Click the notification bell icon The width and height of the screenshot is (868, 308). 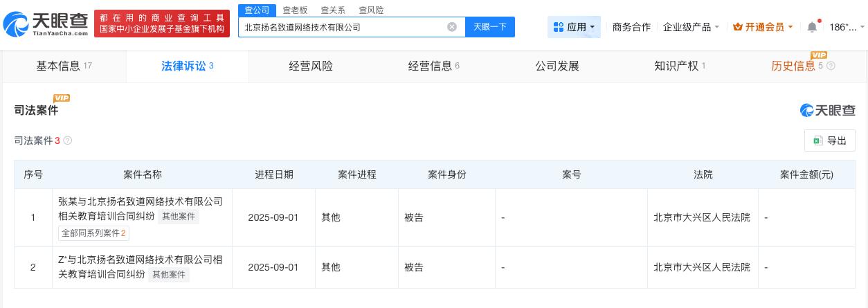coord(812,27)
